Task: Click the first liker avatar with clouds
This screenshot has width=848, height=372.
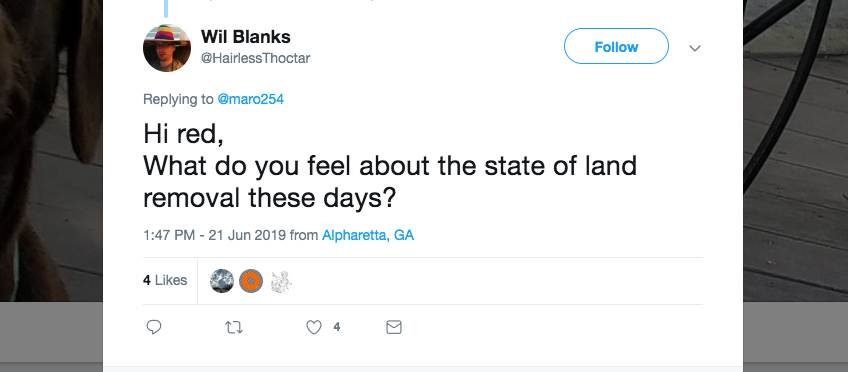Action: [x=222, y=281]
